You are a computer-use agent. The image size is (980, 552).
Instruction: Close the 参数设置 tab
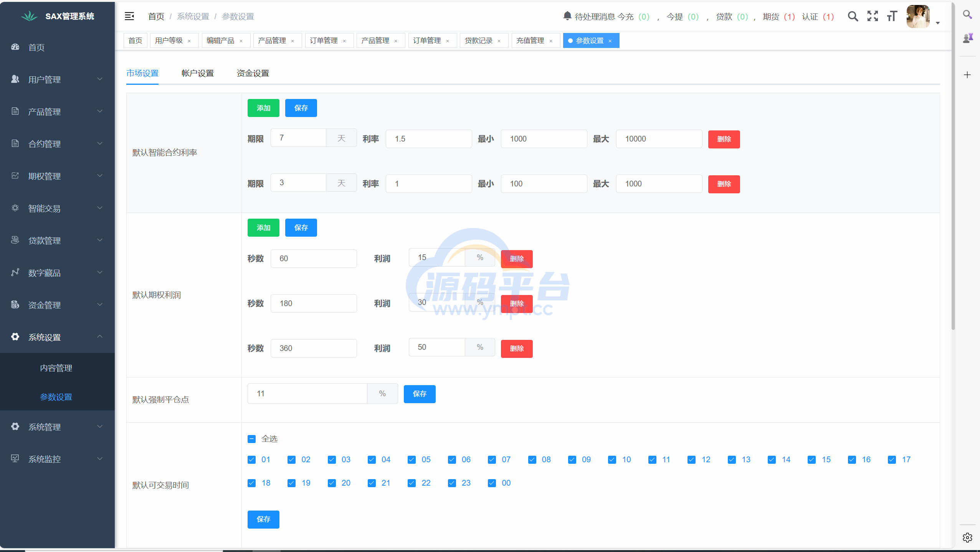pos(610,41)
